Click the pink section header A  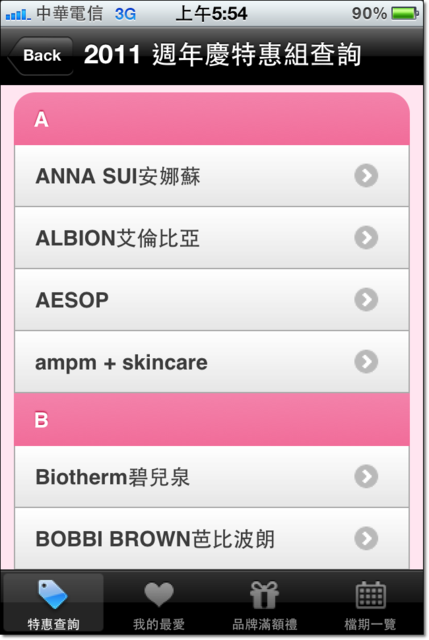click(x=212, y=119)
